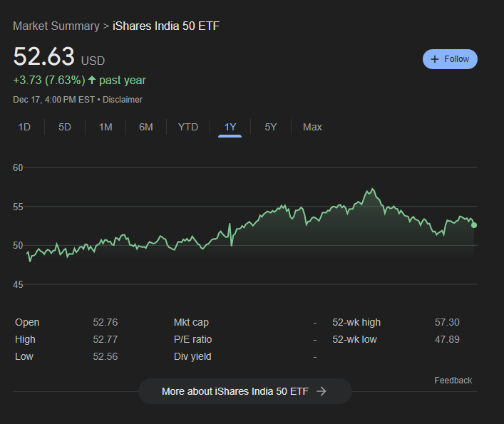Select the Max range tab

click(x=312, y=127)
